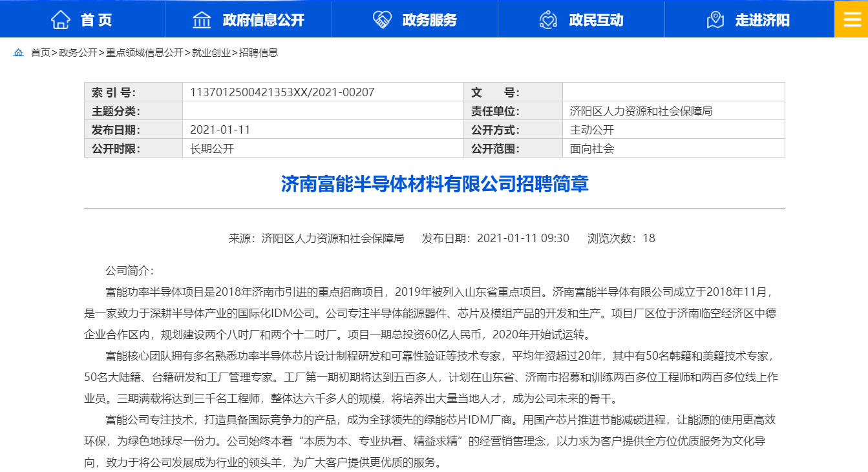
Task: Click the 公开范围 label cell
Action: [x=513, y=149]
